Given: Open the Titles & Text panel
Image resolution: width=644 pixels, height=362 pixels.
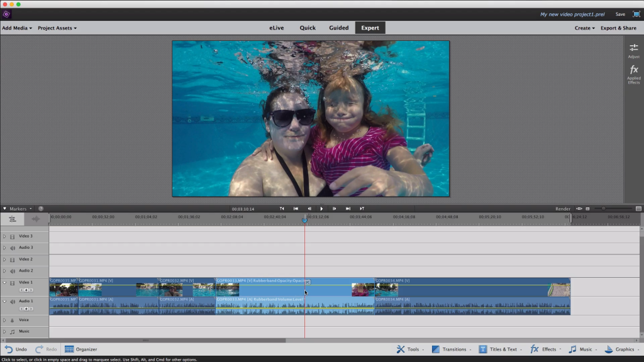Looking at the screenshot, I should (499, 349).
